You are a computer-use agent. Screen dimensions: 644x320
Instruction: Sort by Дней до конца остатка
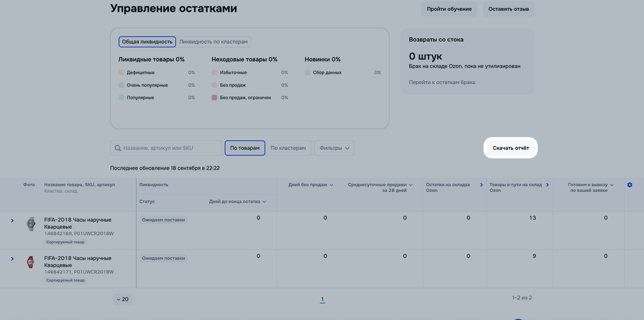click(x=238, y=202)
